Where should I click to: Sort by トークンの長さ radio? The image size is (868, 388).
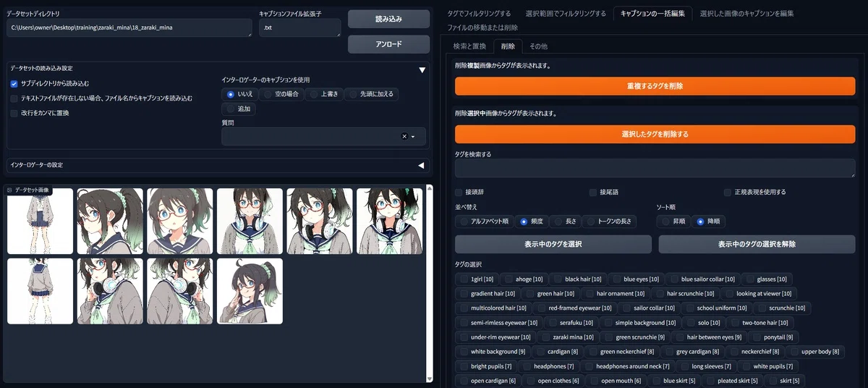point(610,222)
